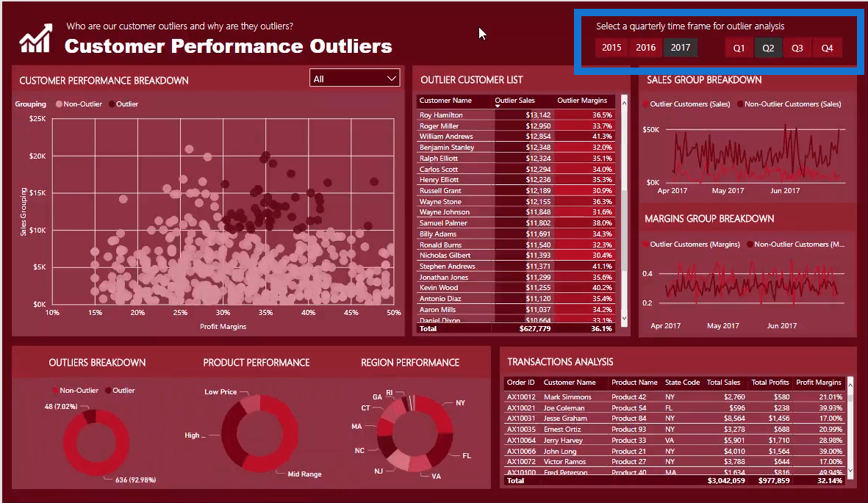Select order AX10064 Jerry Harvey row
The width and height of the screenshot is (868, 503).
pyautogui.click(x=675, y=441)
